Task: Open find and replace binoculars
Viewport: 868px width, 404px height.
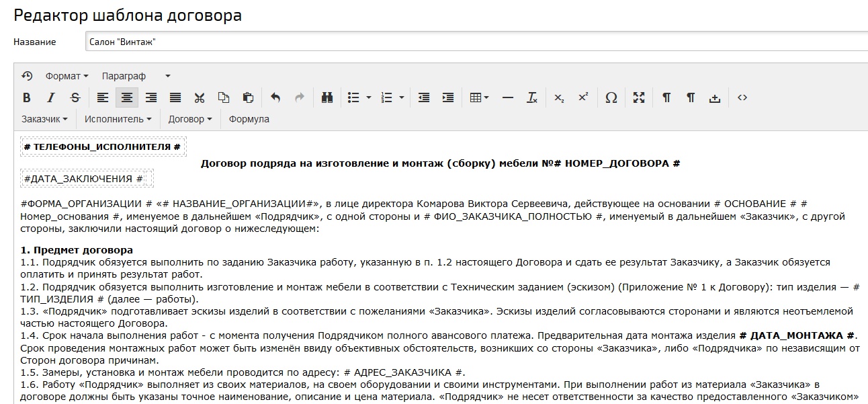Action: [x=327, y=98]
